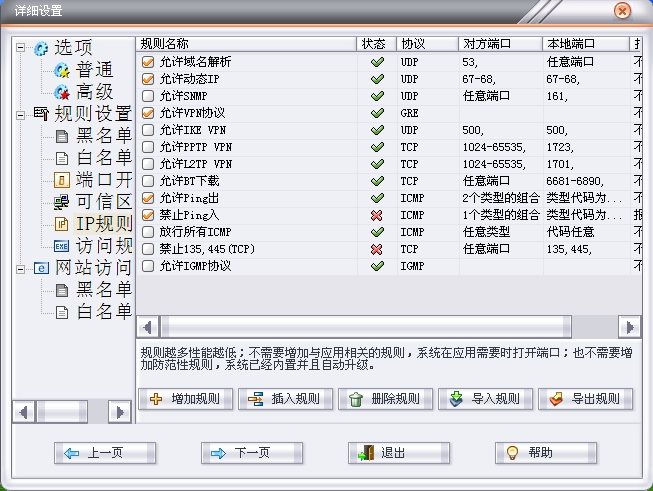Screen dimensions: 653x491
Task: Select the IP规则 tree item
Action: [104, 224]
